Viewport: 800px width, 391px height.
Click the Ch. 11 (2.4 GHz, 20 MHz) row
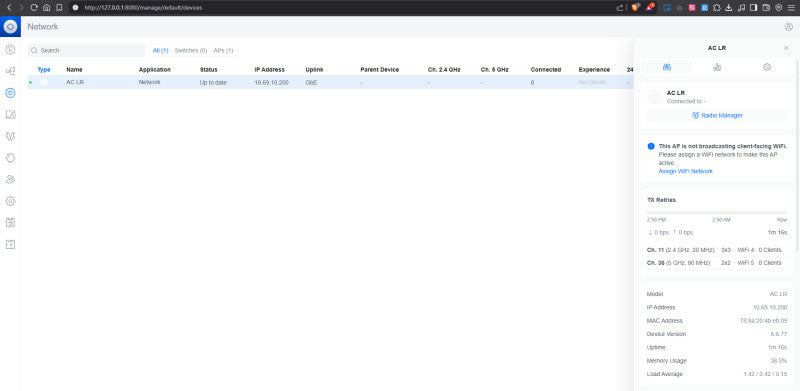[717, 250]
